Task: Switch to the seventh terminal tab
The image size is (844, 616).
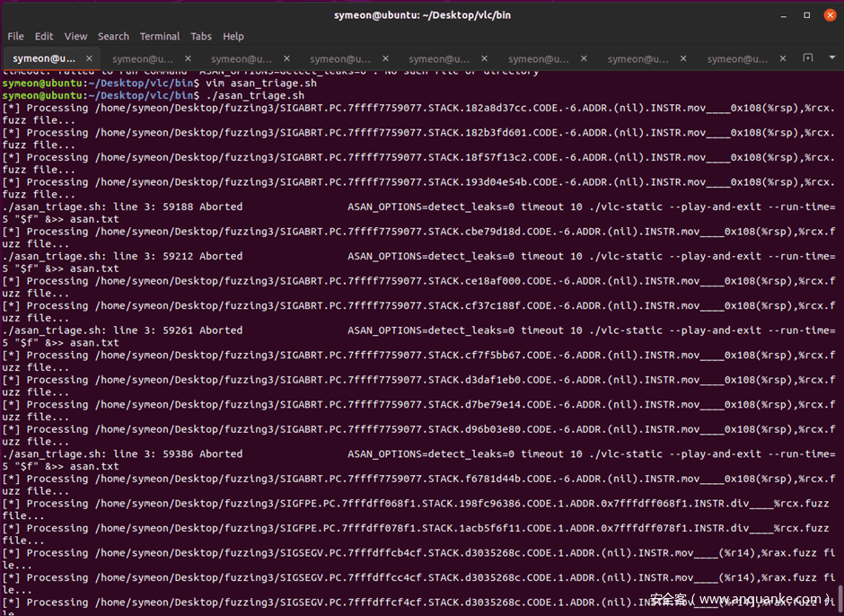Action: 637,59
